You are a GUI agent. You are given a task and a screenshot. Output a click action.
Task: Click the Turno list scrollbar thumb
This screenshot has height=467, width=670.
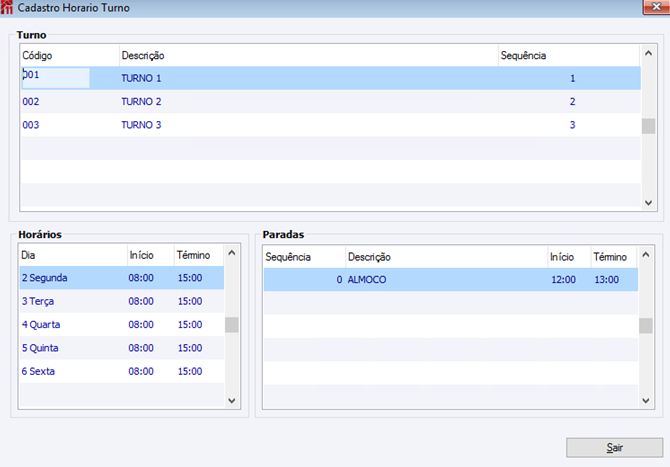648,126
